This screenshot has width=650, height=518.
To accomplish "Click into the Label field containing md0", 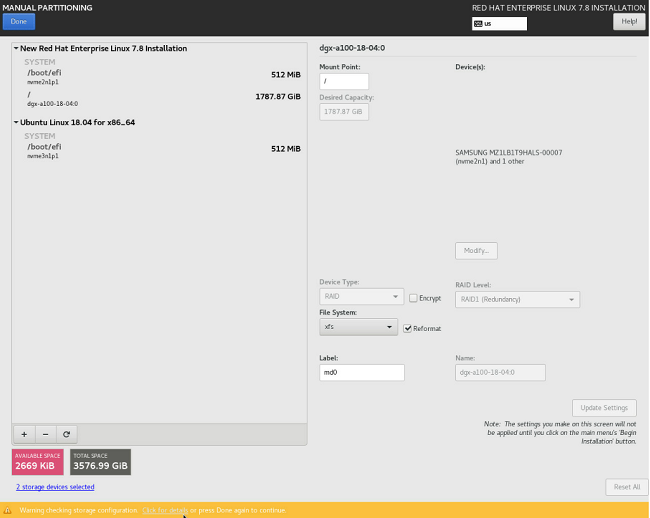I will pyautogui.click(x=361, y=372).
